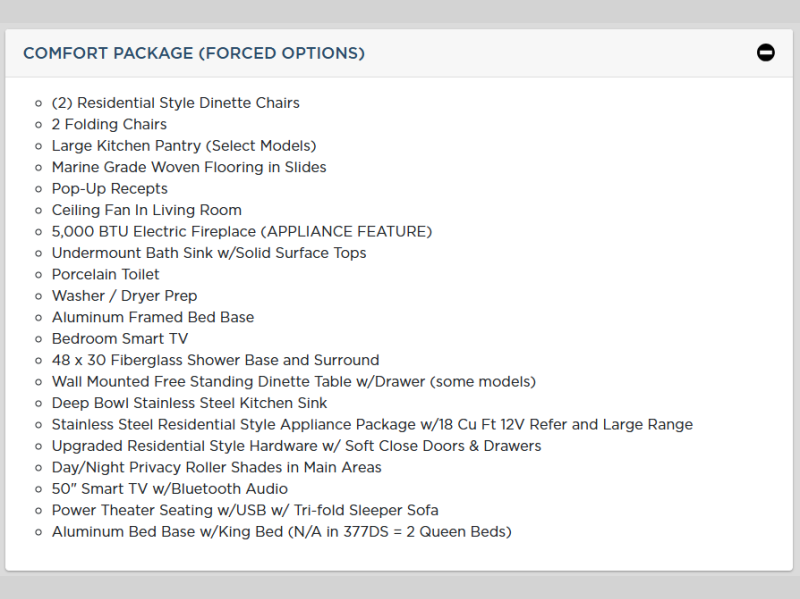Select the 5,000 BTU Electric Fireplace item
This screenshot has width=800, height=599.
(242, 232)
